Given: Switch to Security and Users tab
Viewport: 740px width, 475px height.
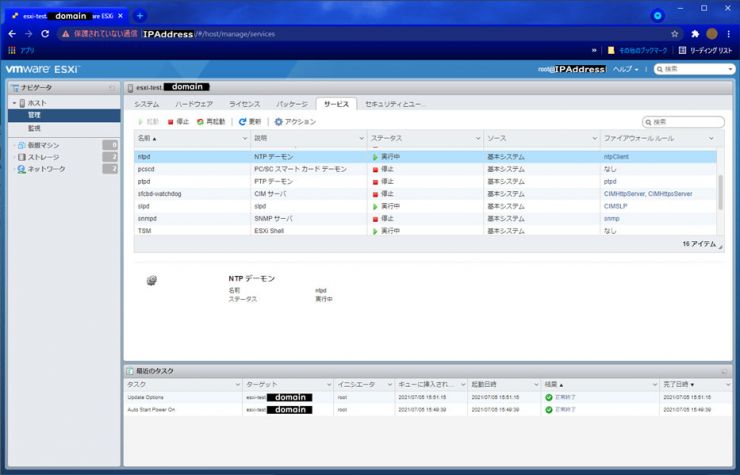Looking at the screenshot, I should pos(393,104).
